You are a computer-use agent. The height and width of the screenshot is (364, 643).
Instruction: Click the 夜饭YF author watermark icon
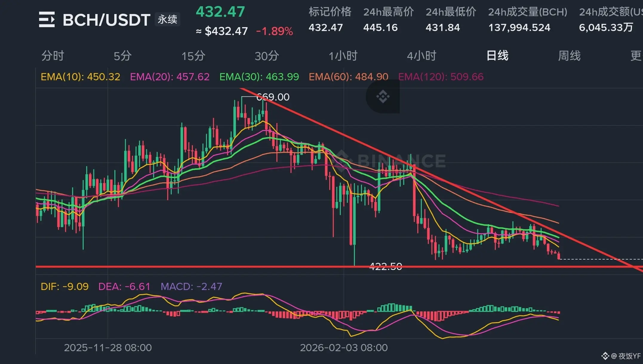(x=605, y=356)
